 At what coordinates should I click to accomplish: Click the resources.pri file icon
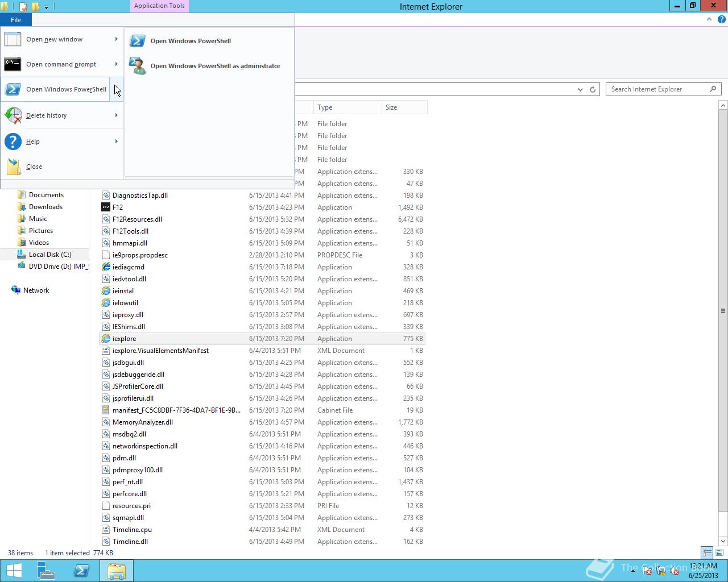tap(106, 506)
